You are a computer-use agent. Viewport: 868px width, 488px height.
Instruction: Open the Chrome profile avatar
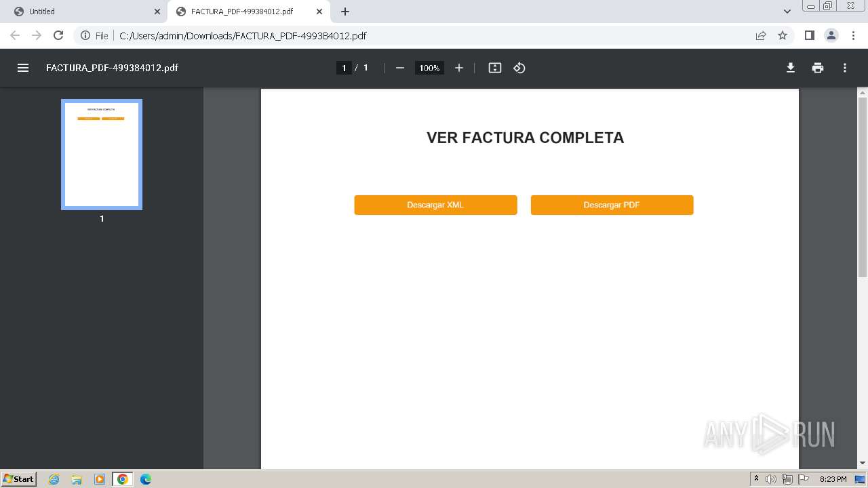[x=831, y=35]
